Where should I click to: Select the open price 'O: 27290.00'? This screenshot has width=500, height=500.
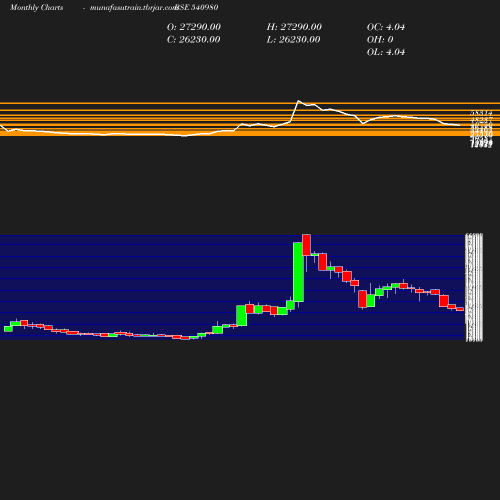point(194,27)
